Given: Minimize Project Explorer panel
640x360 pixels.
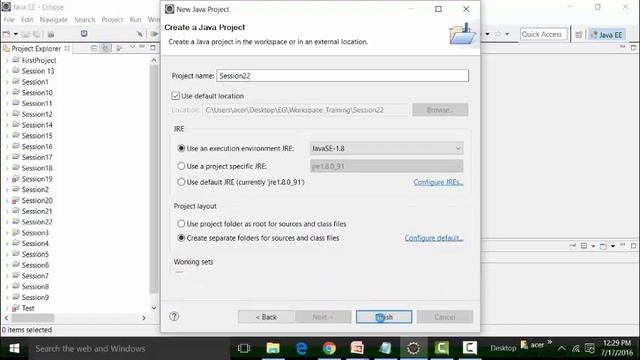Looking at the screenshot, I should click(142, 47).
